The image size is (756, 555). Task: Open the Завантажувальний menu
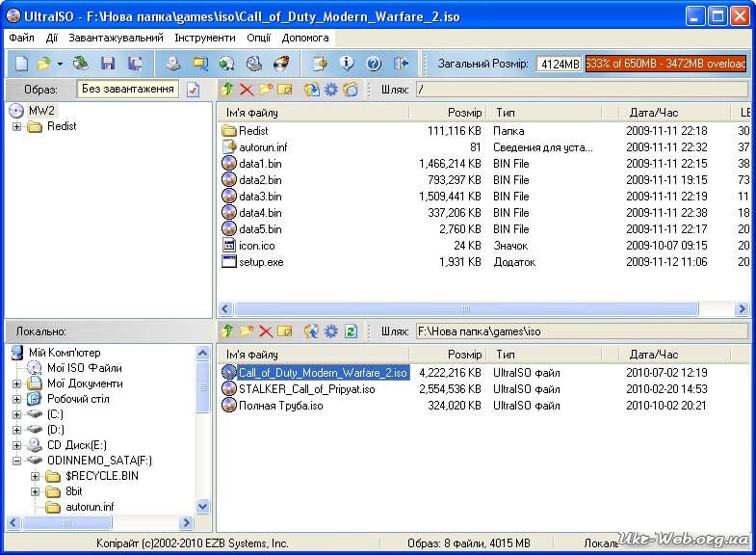coord(116,38)
